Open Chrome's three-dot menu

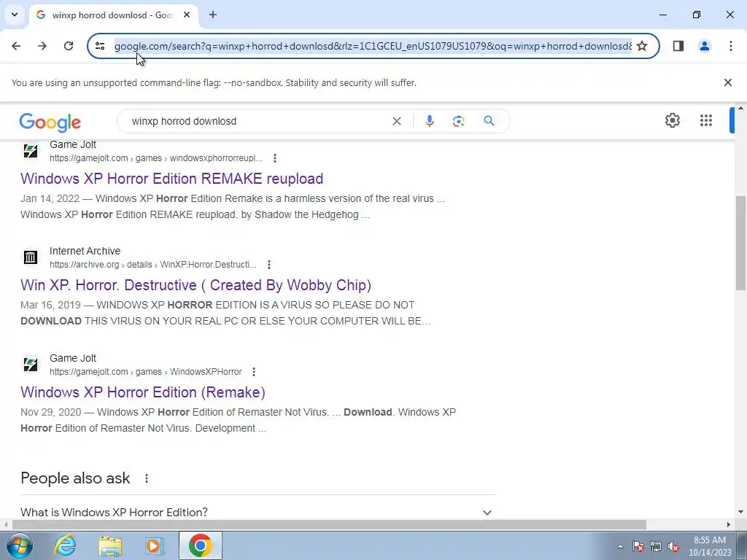pos(730,46)
